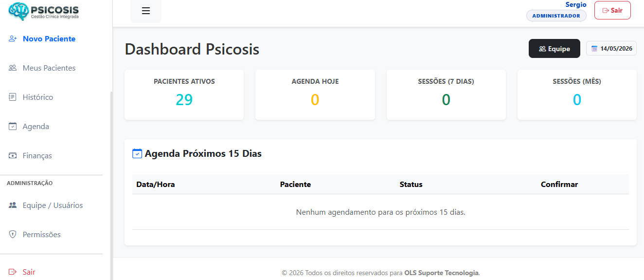Click the ADMINISTRADOR role badge

556,16
